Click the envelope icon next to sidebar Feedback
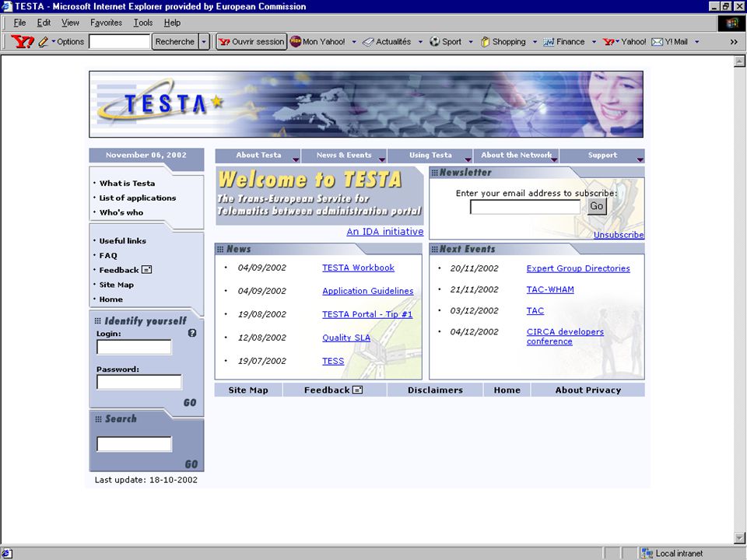 [147, 270]
